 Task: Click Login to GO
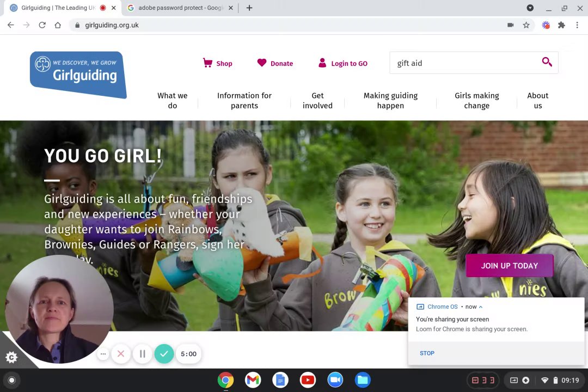coord(343,63)
